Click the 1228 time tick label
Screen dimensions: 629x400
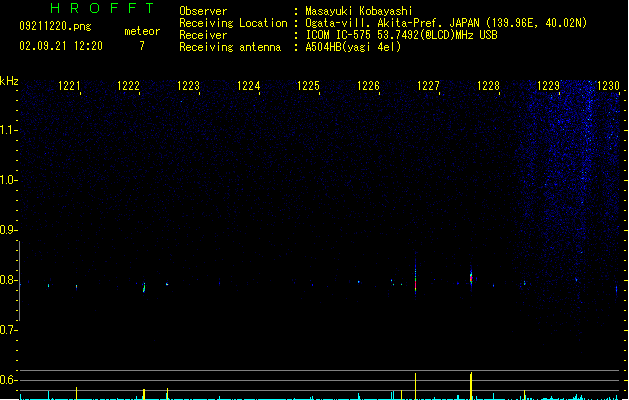[488, 86]
